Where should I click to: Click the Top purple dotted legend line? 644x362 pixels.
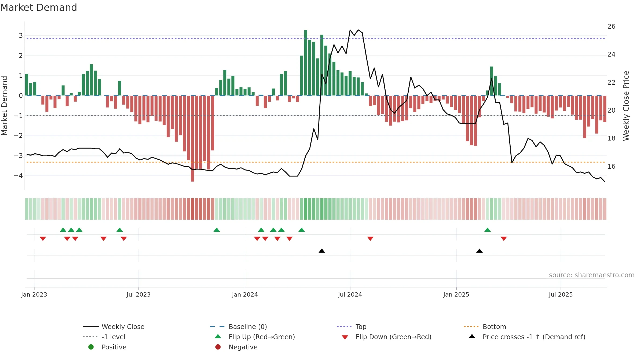(344, 327)
